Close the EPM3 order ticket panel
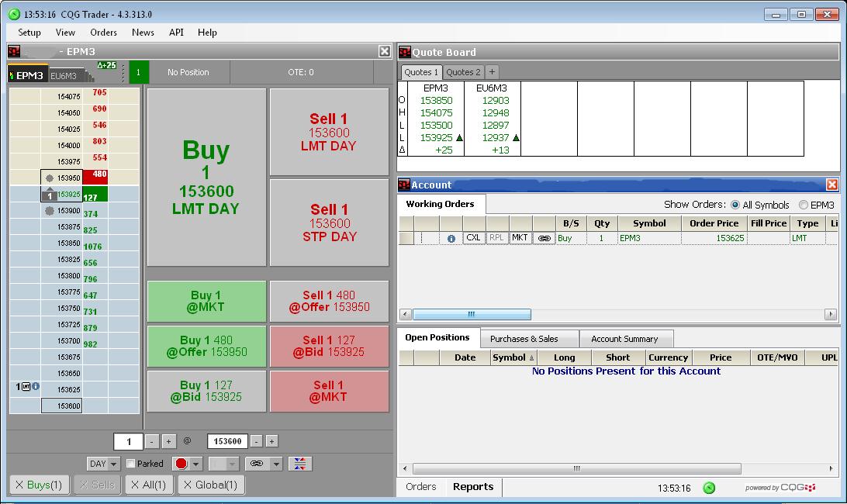 (x=385, y=51)
